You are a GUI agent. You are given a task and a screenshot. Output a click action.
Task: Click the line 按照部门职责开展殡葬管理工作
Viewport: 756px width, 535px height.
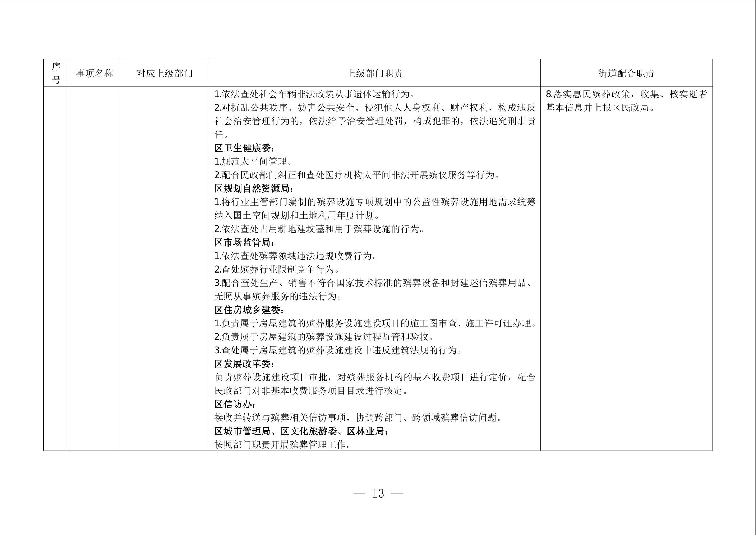(x=282, y=445)
